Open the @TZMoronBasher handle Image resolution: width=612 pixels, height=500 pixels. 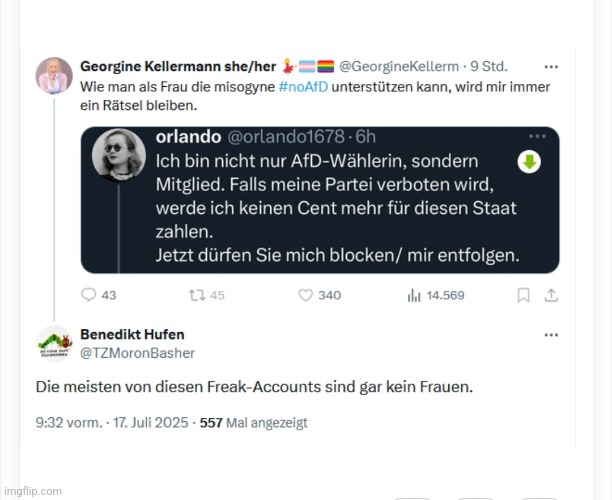[x=137, y=353]
